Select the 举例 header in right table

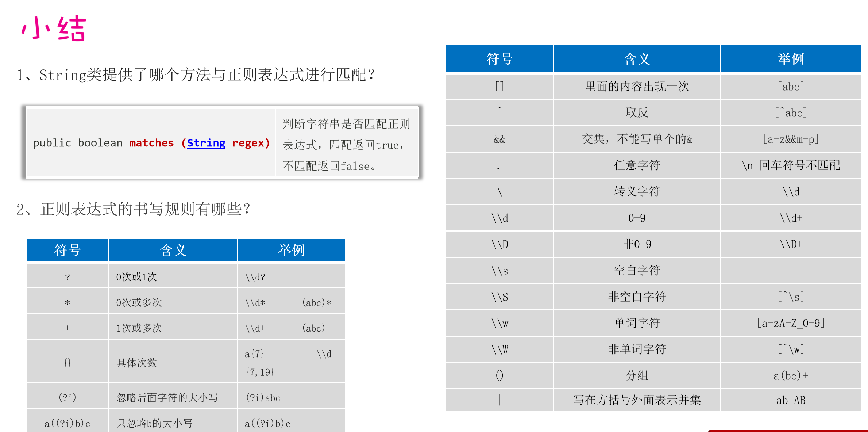pos(790,59)
